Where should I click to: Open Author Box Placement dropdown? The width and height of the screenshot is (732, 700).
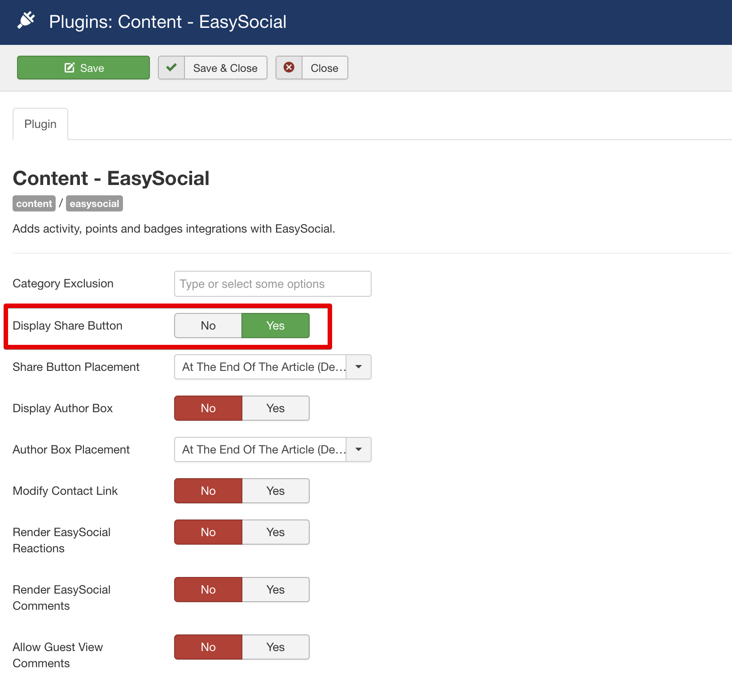pos(272,449)
